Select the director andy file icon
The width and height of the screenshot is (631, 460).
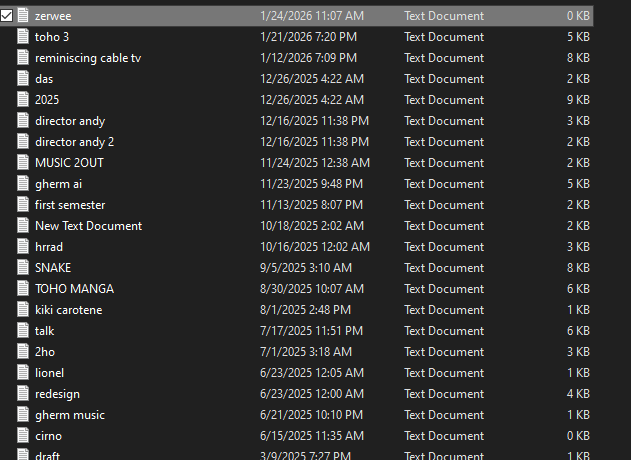24,121
